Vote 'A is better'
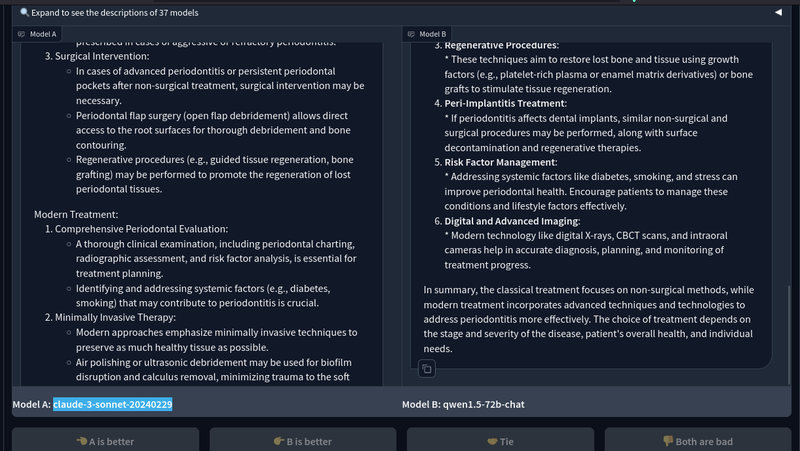This screenshot has width=800, height=451. [105, 441]
